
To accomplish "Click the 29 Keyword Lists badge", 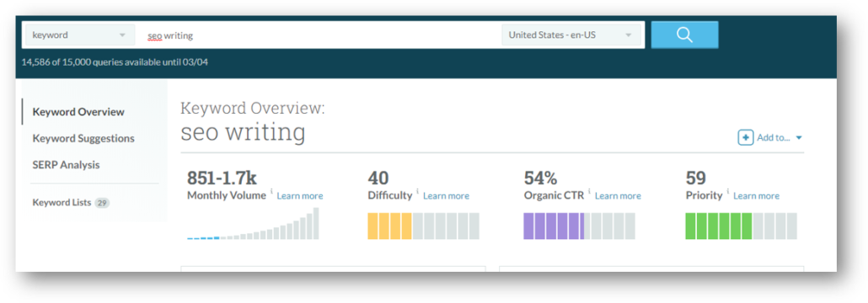I will coord(102,203).
